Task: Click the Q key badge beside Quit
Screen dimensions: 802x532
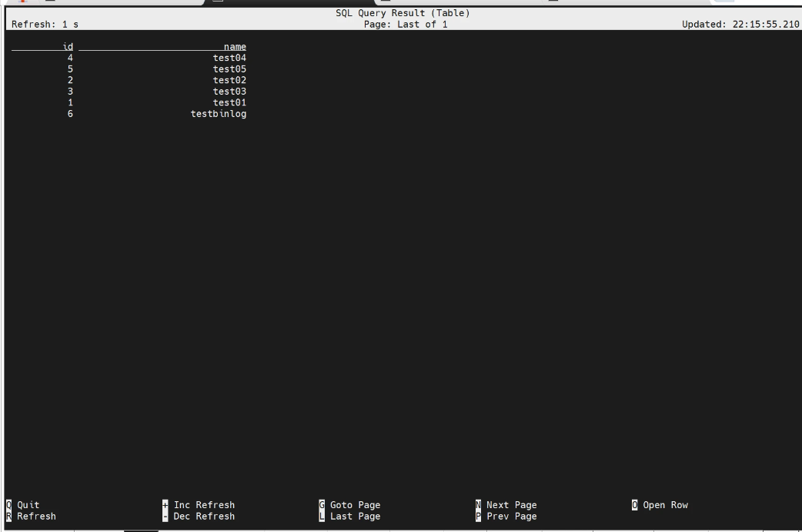Action: point(8,505)
